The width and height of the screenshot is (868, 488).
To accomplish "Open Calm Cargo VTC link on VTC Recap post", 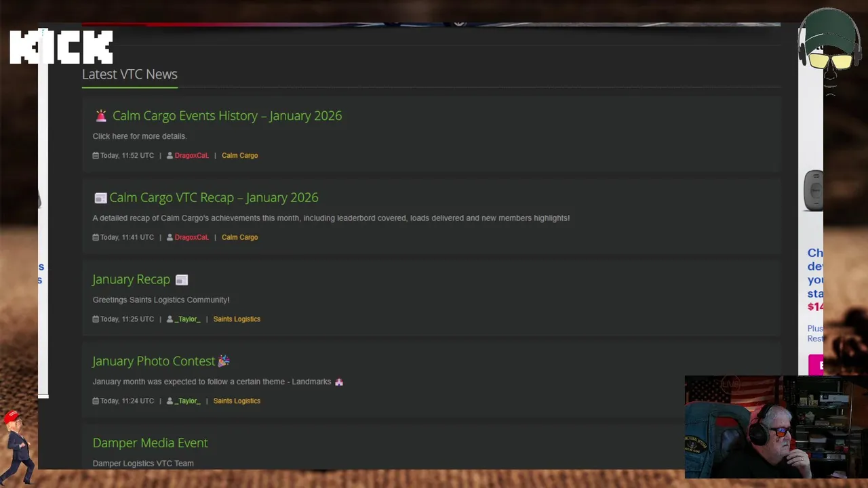I will coord(239,237).
